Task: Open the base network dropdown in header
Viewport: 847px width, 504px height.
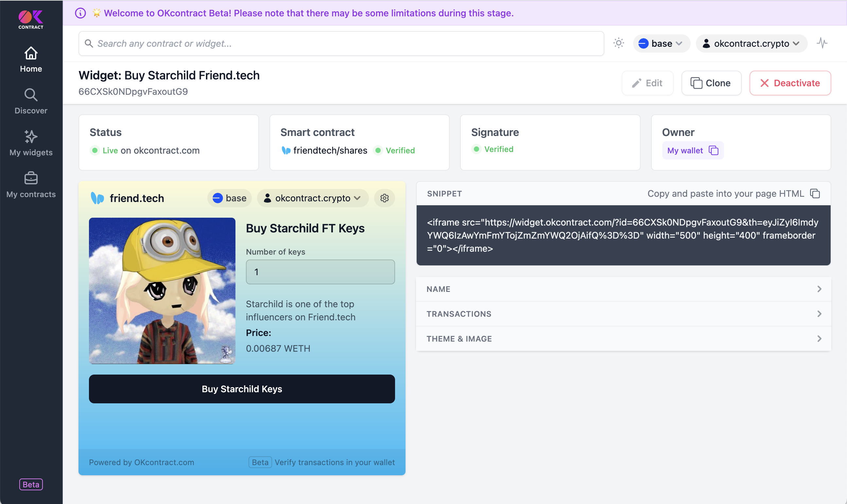Action: (661, 43)
